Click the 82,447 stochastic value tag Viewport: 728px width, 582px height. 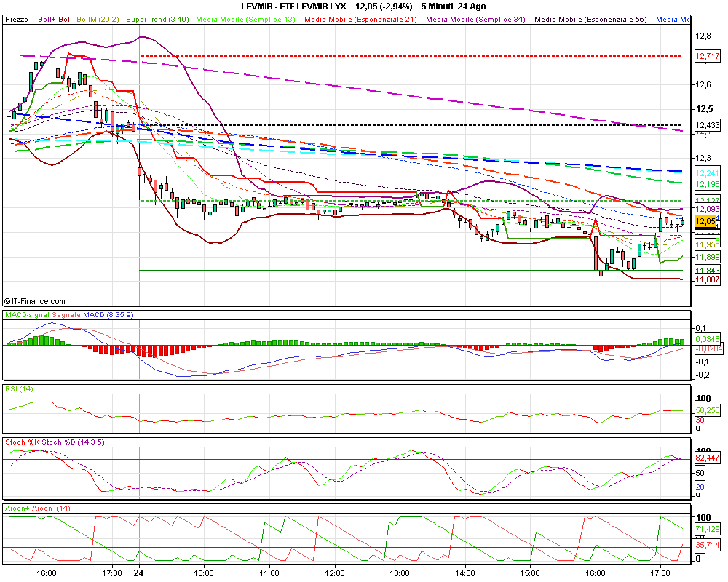[x=708, y=458]
